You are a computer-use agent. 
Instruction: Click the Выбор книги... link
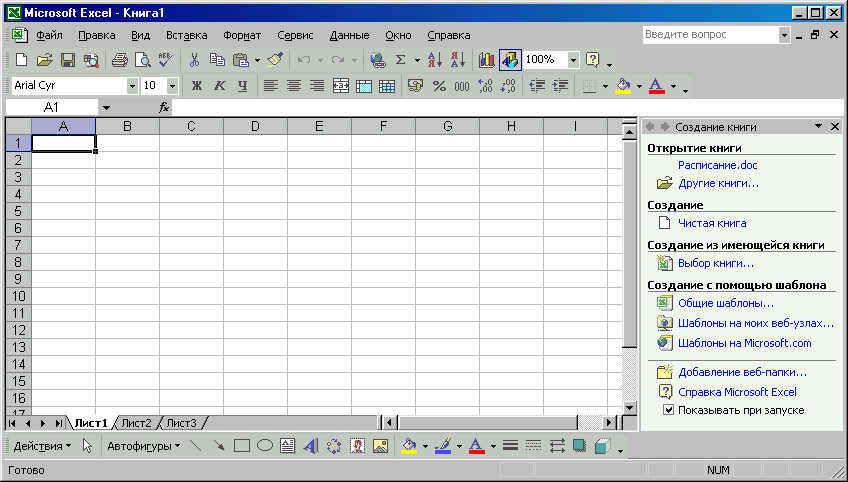(x=716, y=263)
